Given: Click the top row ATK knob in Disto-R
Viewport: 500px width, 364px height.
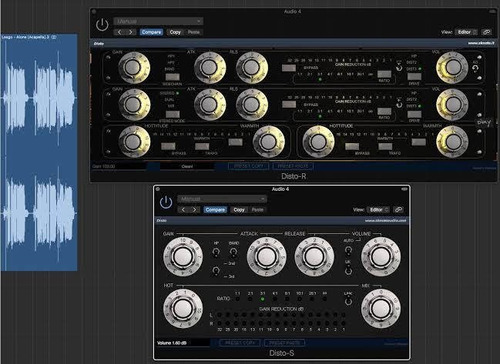Looking at the screenshot, I should 210,67.
